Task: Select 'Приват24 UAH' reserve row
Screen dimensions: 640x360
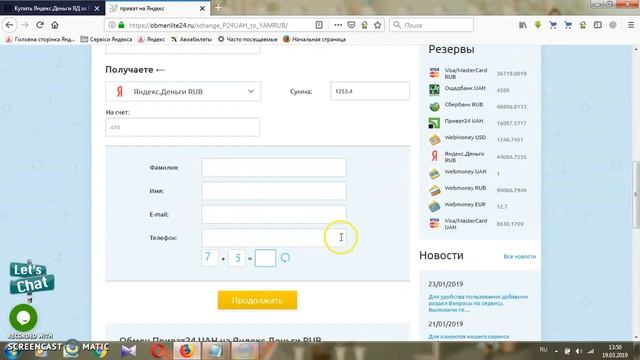Action: [x=479, y=122]
